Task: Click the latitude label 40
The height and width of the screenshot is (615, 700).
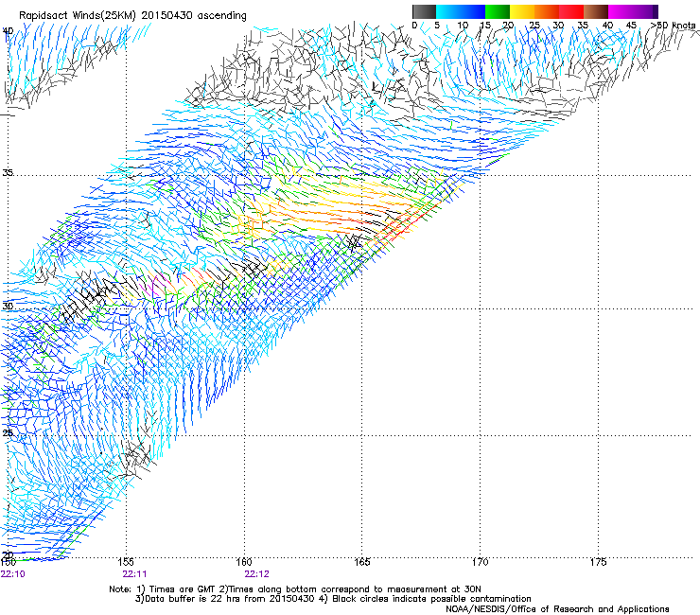Action: pos(8,31)
